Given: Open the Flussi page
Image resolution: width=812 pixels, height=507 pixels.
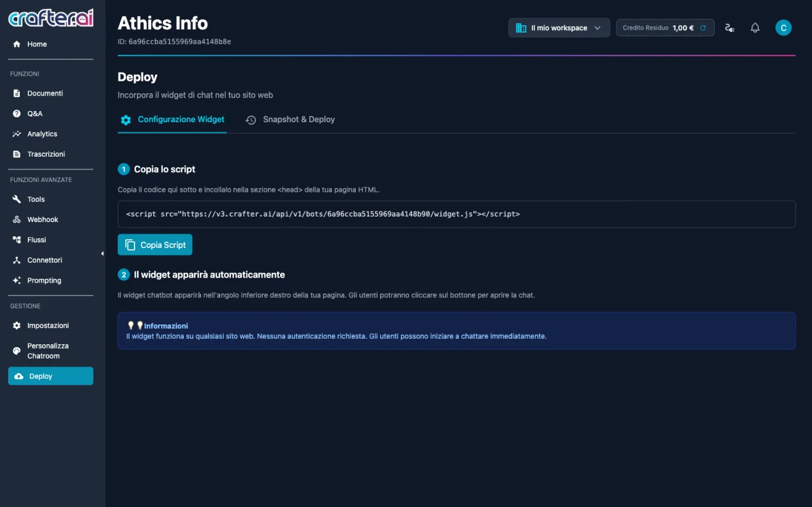Looking at the screenshot, I should pyautogui.click(x=51, y=240).
